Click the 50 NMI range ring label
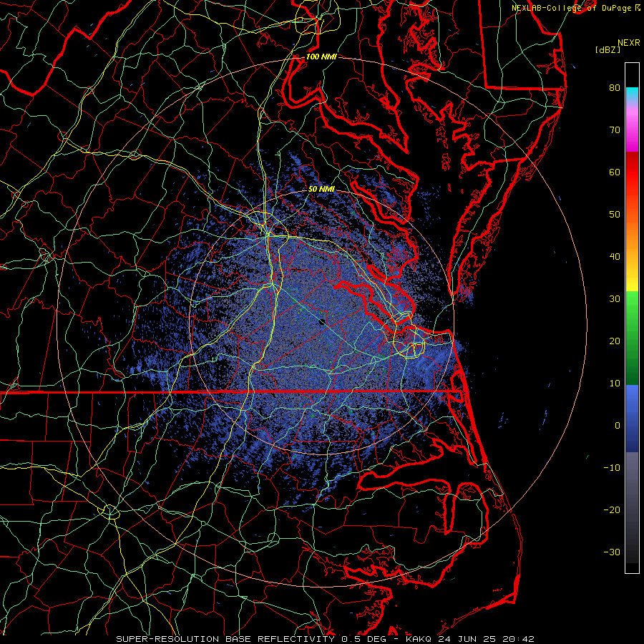Image resolution: width=644 pixels, height=644 pixels. click(x=321, y=189)
